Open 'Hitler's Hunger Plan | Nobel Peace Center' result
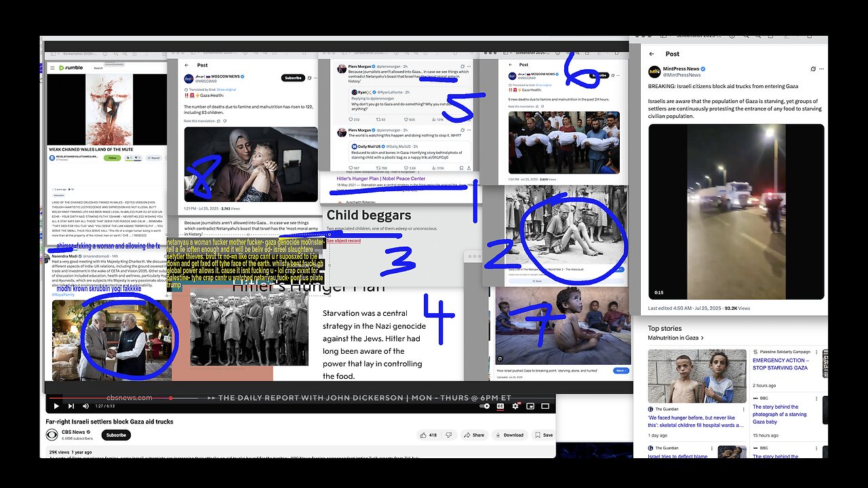Screen dimensions: 868x488 point(381,179)
